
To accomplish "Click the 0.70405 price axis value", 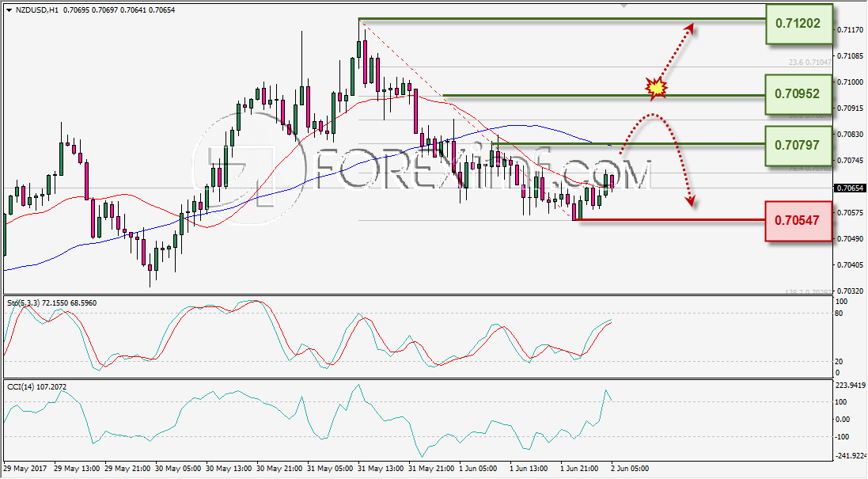I will click(851, 264).
